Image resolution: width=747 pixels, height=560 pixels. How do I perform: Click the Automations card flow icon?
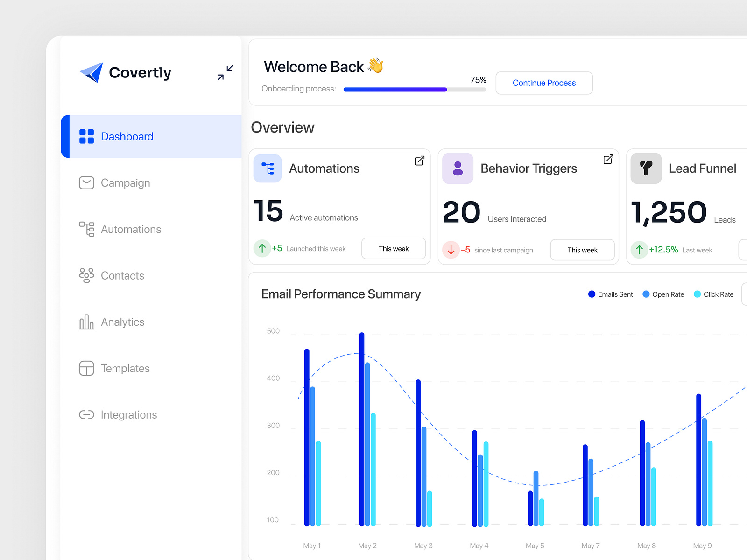tap(268, 168)
